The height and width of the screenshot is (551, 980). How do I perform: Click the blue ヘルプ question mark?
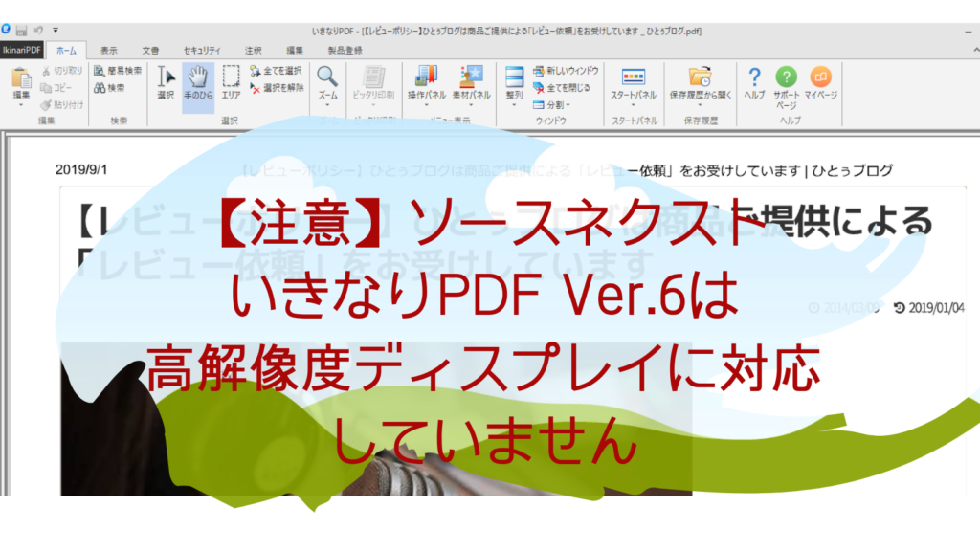(754, 83)
